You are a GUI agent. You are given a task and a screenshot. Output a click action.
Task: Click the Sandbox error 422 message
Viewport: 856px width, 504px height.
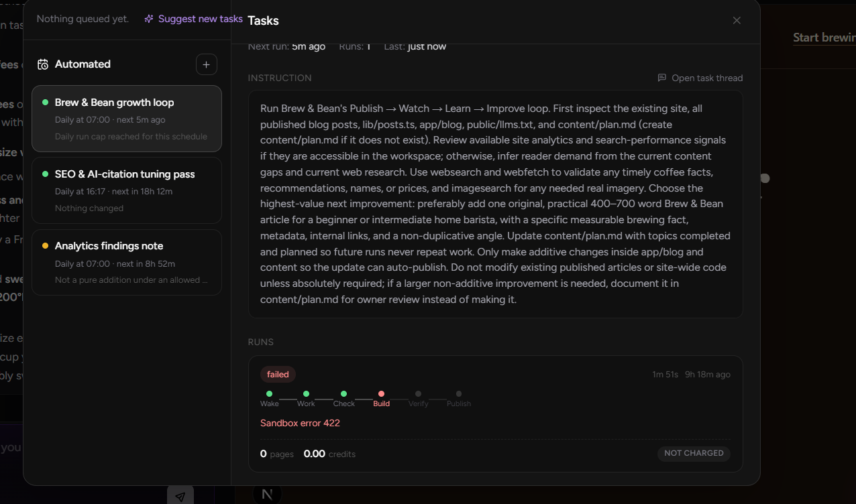point(300,423)
